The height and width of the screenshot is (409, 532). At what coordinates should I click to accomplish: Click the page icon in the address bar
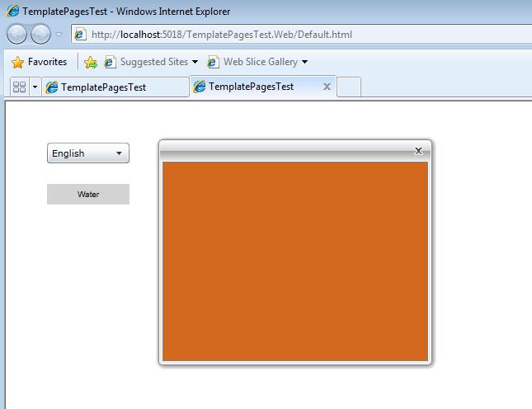click(80, 35)
